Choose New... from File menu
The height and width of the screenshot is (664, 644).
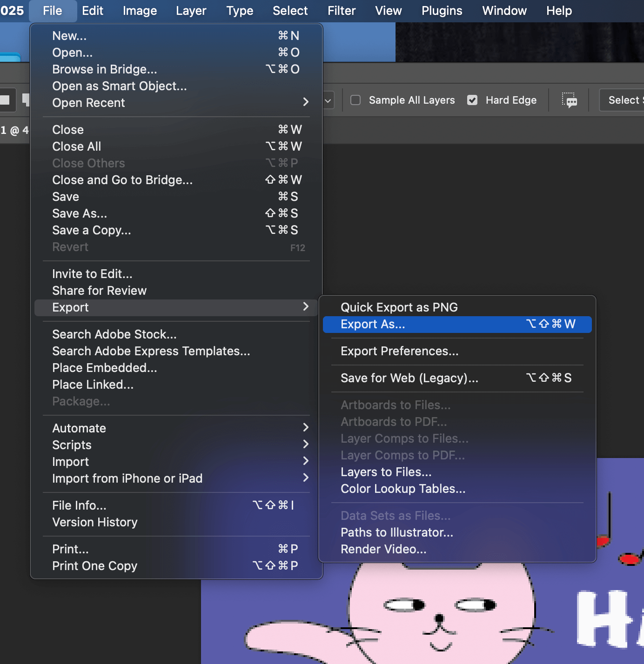[176, 36]
